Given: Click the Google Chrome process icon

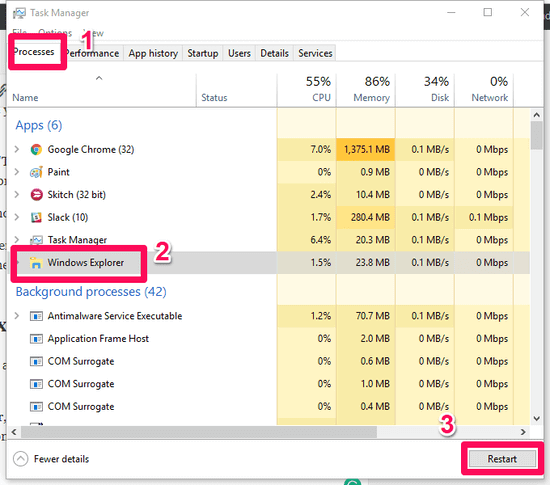Looking at the screenshot, I should point(36,149).
